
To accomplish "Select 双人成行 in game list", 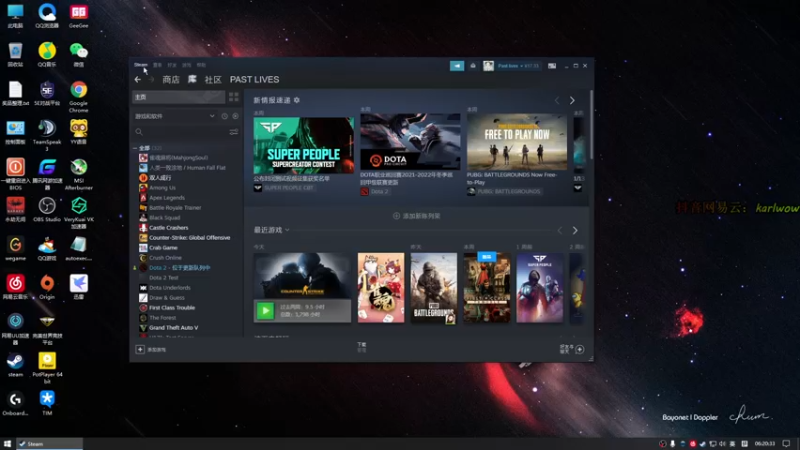I will (x=155, y=178).
